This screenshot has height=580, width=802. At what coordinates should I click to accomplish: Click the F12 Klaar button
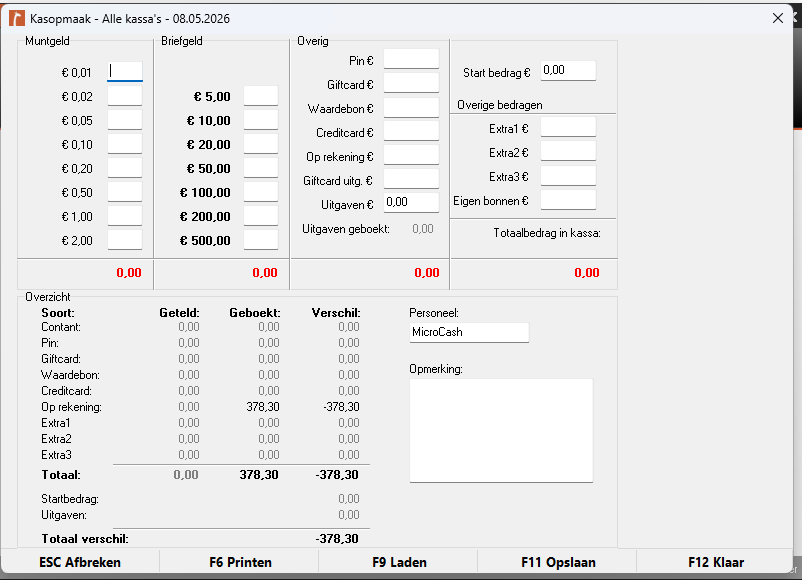click(x=716, y=562)
